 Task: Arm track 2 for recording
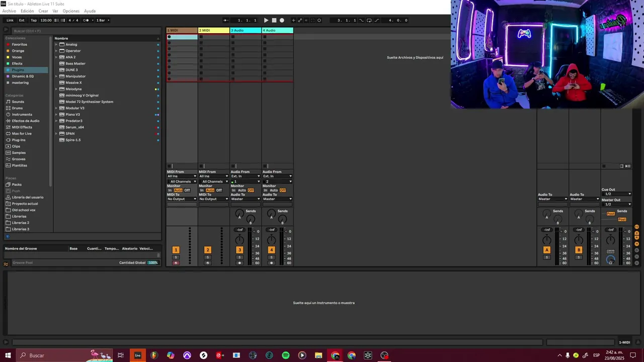207,263
